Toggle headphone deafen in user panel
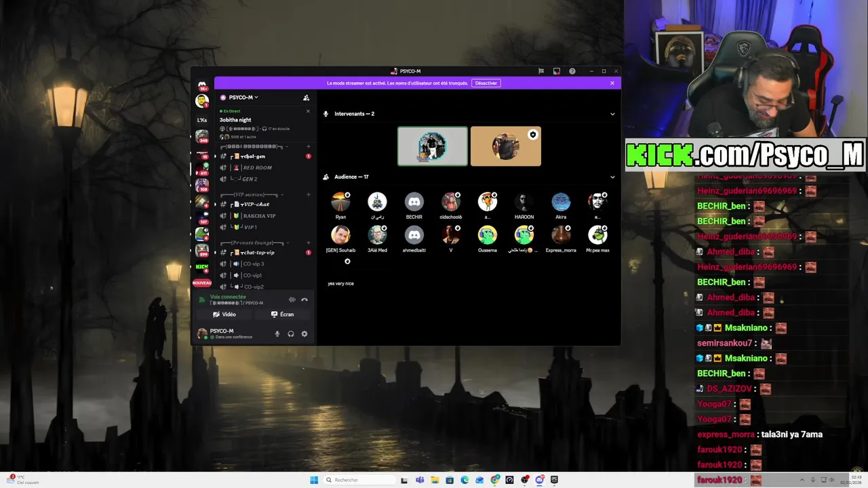Image resolution: width=868 pixels, height=488 pixels. tap(291, 333)
